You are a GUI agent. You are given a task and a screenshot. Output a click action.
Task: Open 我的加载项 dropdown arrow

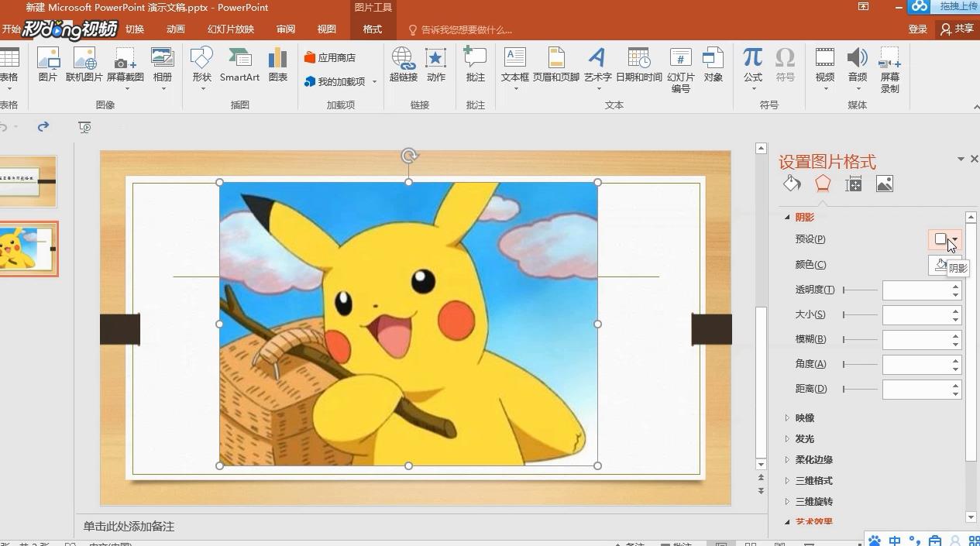tap(375, 81)
